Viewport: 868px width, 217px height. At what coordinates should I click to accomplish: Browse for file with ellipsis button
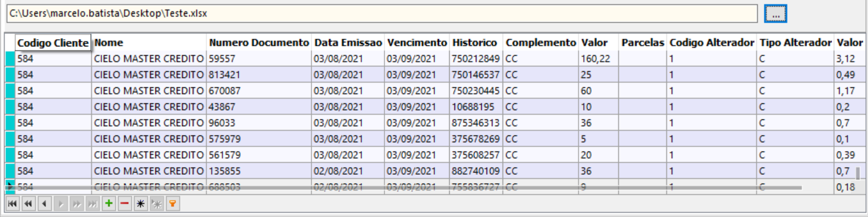775,13
